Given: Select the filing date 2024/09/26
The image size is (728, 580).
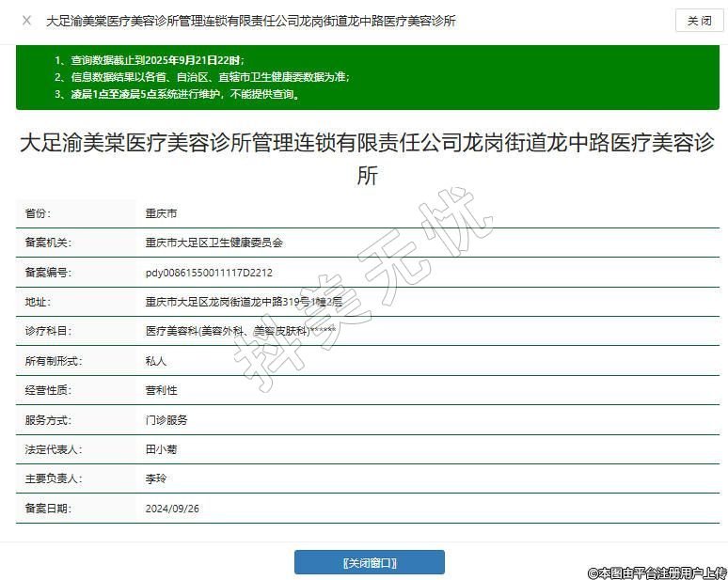Looking at the screenshot, I should click(172, 509).
